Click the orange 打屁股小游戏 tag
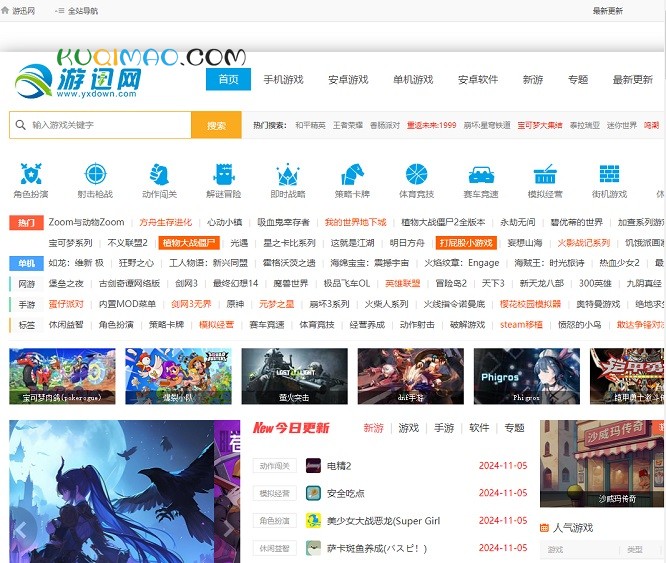Screen dimensions: 666x563 coord(466,243)
